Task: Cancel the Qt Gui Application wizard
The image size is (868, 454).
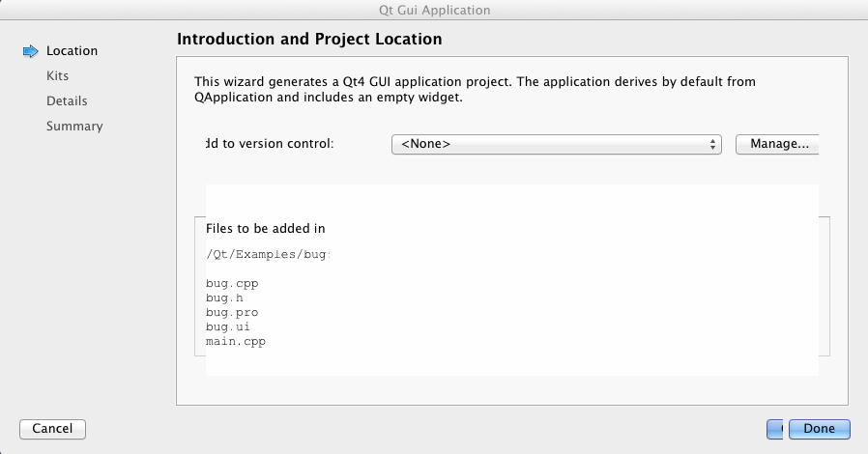Action: [x=52, y=428]
